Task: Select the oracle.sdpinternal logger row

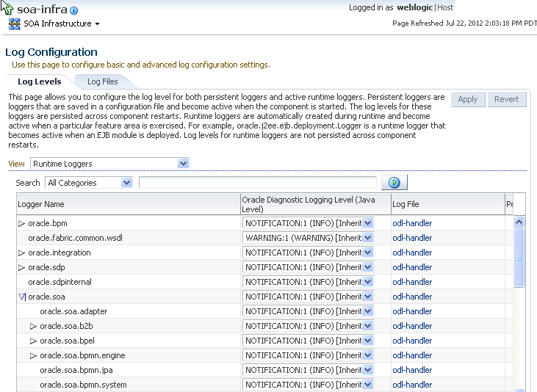Action: point(264,282)
